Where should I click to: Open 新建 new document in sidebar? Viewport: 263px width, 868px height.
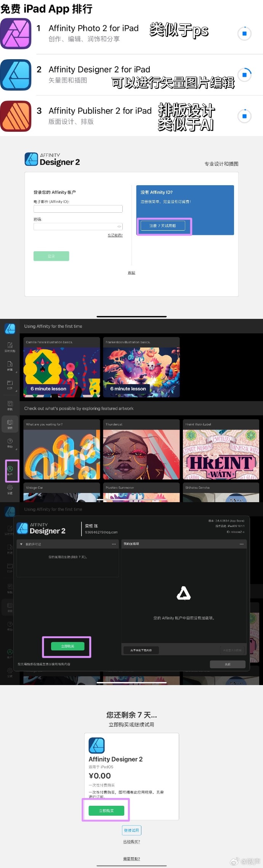pyautogui.click(x=10, y=366)
